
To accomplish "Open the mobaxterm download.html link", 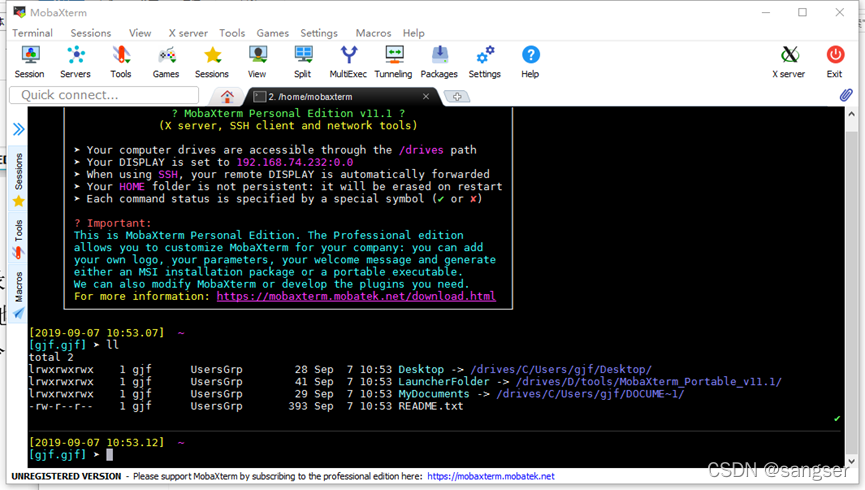I will click(x=356, y=296).
